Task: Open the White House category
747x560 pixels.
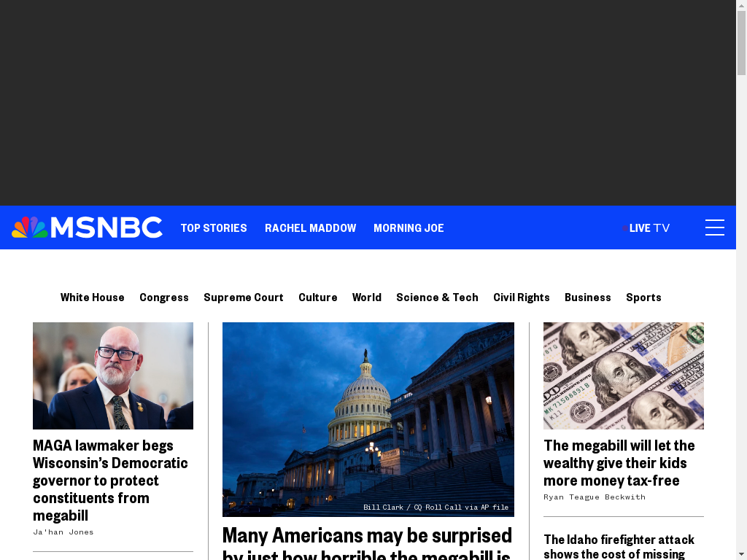Action: coord(93,297)
